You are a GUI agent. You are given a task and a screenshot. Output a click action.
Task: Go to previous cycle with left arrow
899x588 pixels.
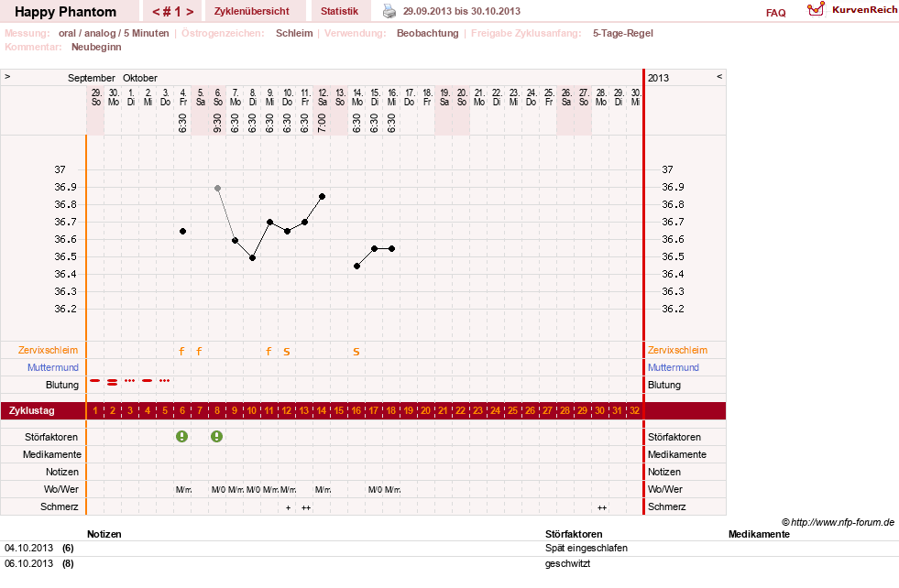coord(156,12)
